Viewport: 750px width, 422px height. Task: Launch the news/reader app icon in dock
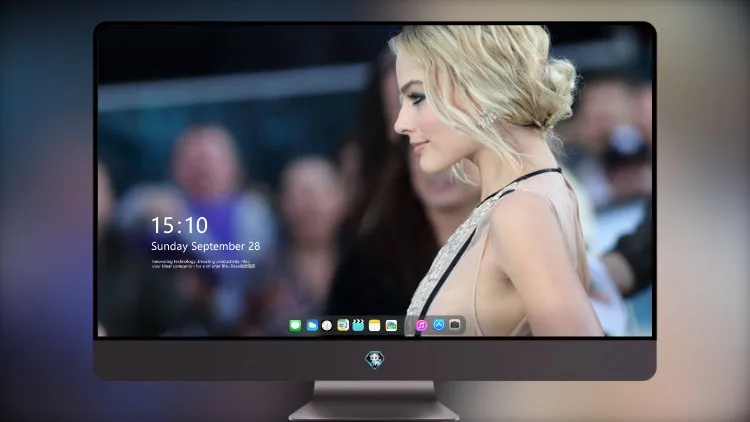[343, 325]
